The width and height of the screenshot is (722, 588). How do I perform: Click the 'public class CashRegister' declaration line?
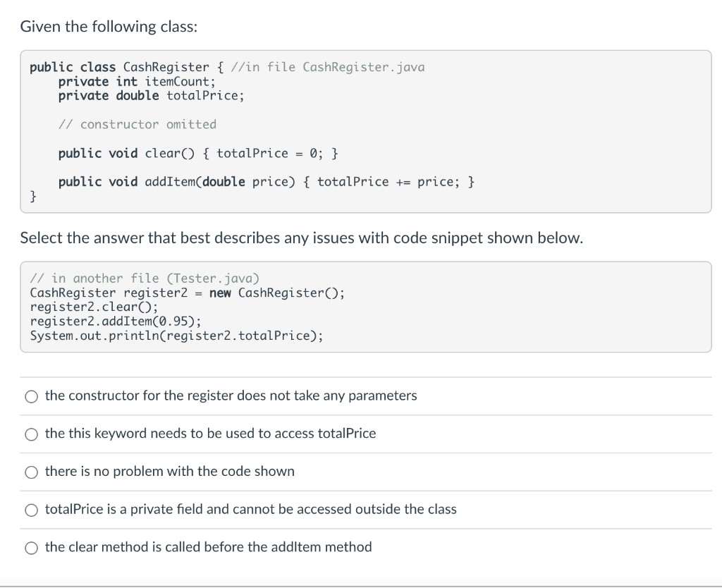pos(227,67)
